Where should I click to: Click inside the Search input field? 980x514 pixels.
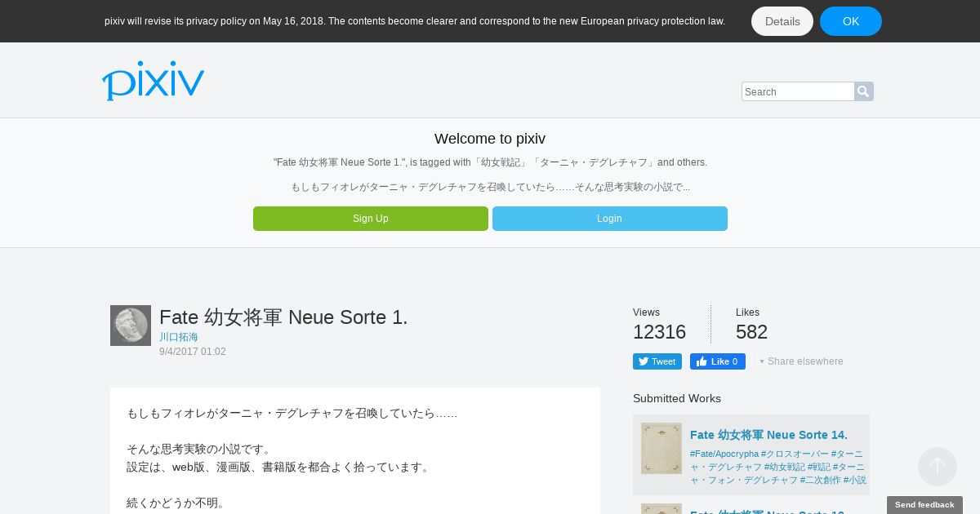point(798,91)
